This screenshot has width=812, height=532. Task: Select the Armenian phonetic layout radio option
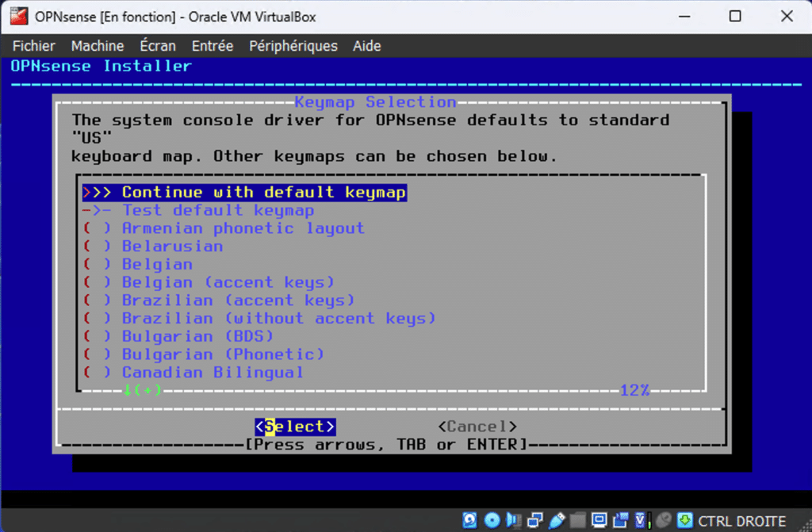pos(224,228)
